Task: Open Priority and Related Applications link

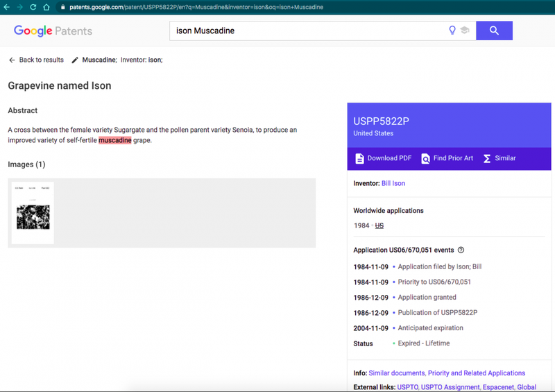Action: [x=477, y=373]
